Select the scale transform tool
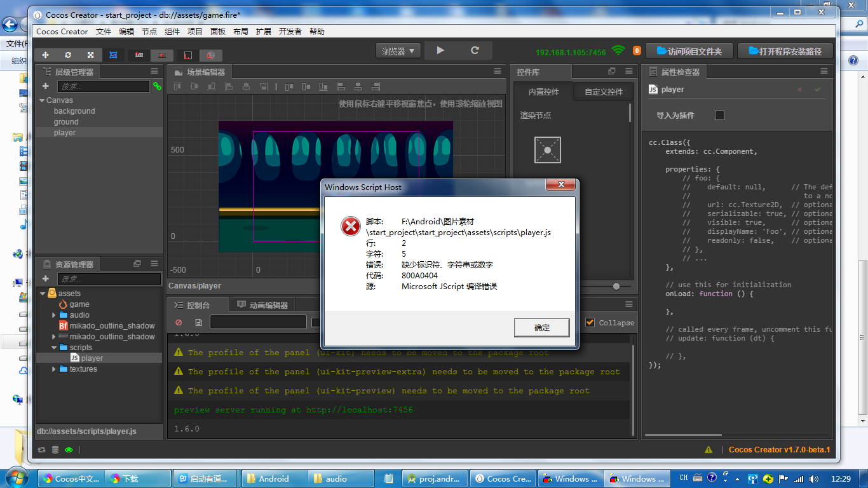 click(91, 55)
